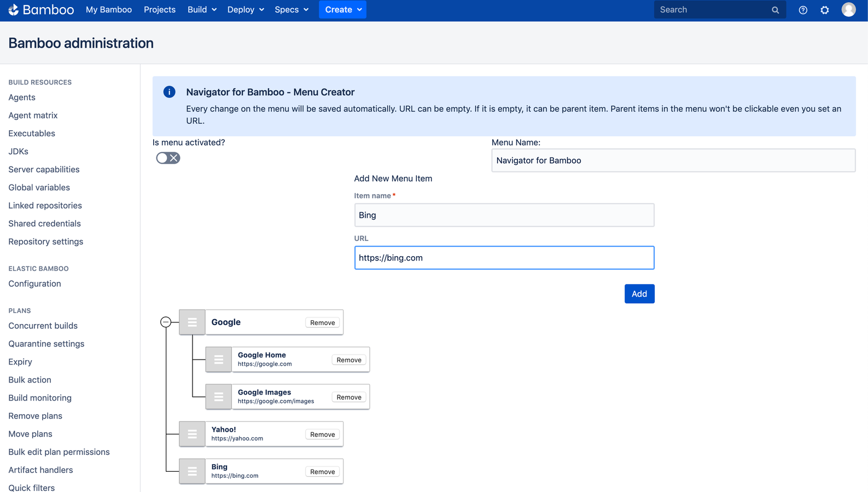Open Elastic Bamboo Configuration link
Screen dimensions: 868x492
pyautogui.click(x=34, y=284)
